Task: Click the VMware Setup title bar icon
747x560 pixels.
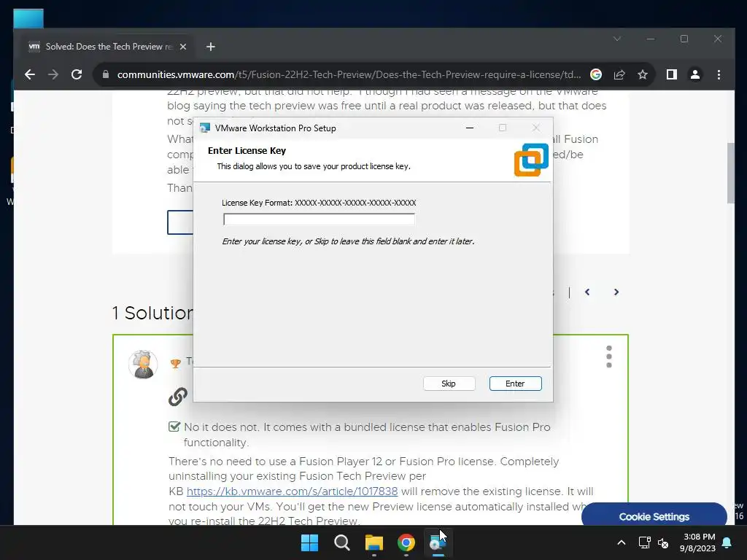Action: 205,128
